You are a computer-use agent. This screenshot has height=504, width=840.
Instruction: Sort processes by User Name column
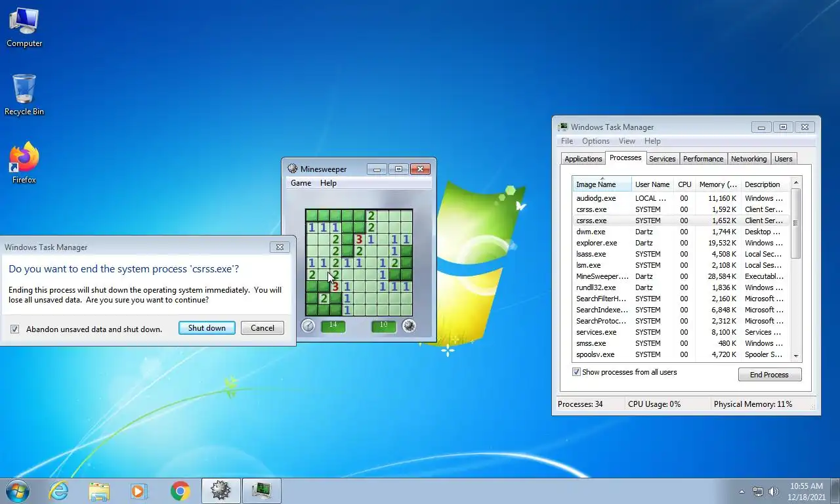coord(652,184)
